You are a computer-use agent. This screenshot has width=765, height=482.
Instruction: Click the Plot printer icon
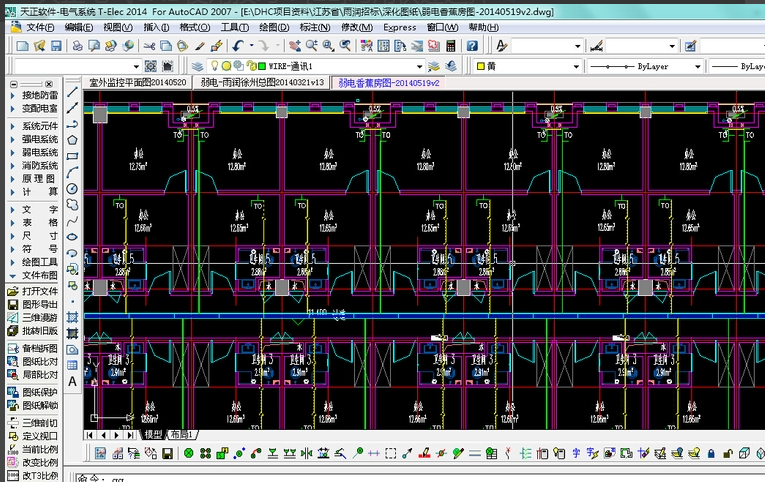point(77,46)
